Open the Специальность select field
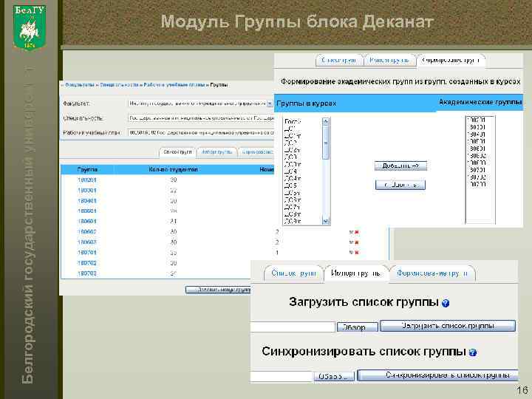Image resolution: width=532 pixels, height=399 pixels. coord(201,118)
